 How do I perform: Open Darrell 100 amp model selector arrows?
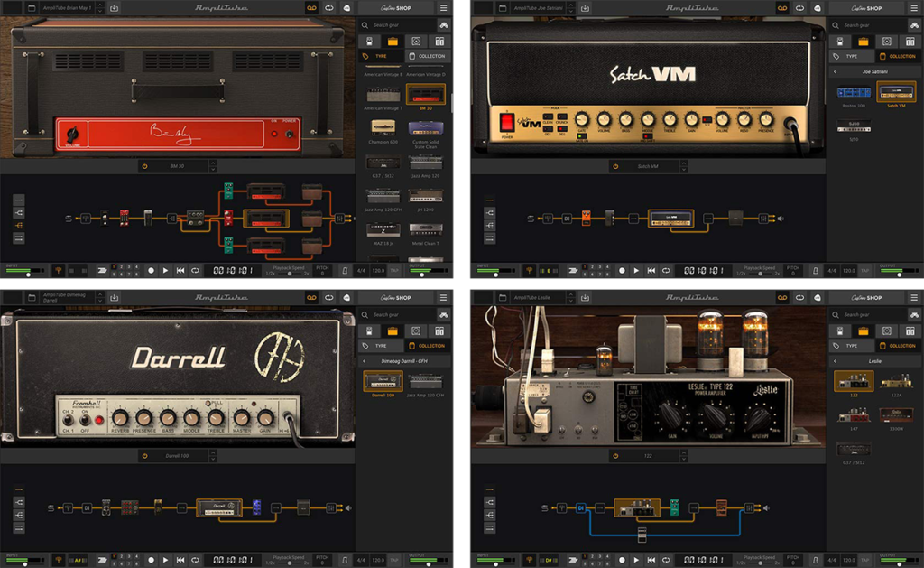coord(213,456)
